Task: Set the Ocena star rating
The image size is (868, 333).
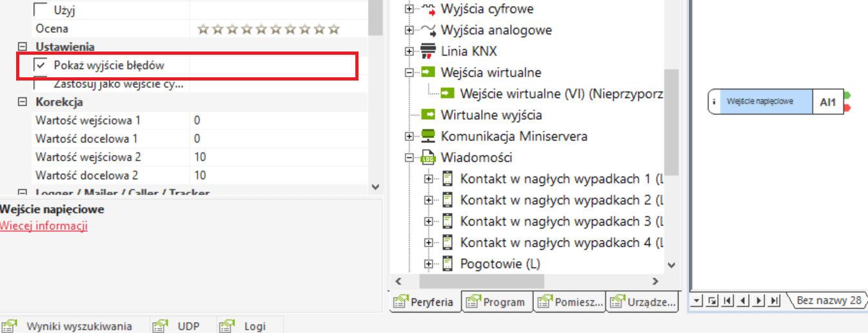Action: (268, 29)
